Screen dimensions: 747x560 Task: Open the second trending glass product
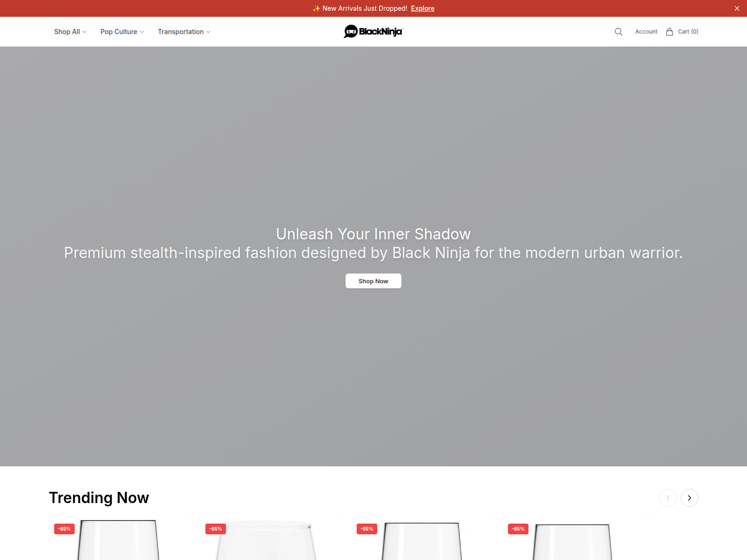coord(270,539)
